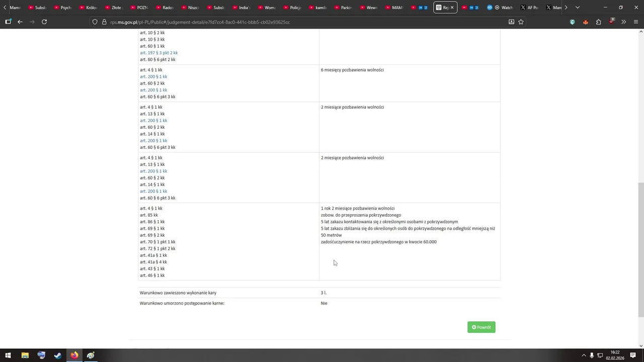The width and height of the screenshot is (644, 362).
Task: Open the clock showing 16:22
Action: [x=615, y=355]
